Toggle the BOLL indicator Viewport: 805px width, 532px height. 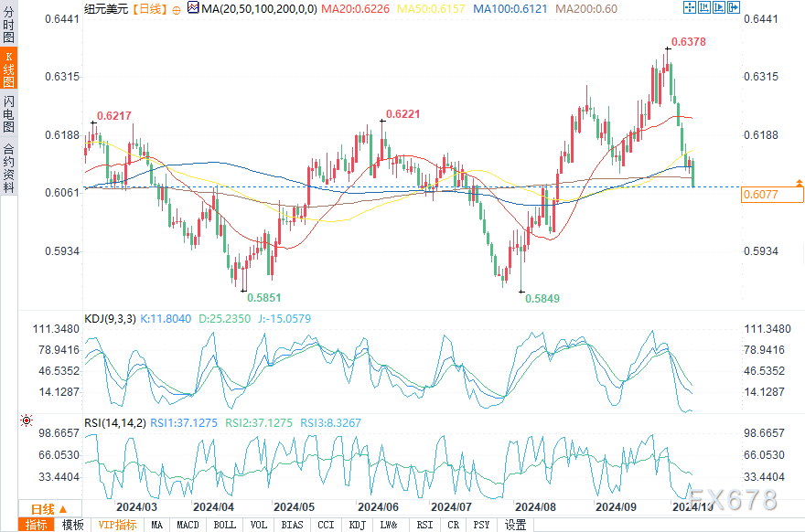point(225,525)
